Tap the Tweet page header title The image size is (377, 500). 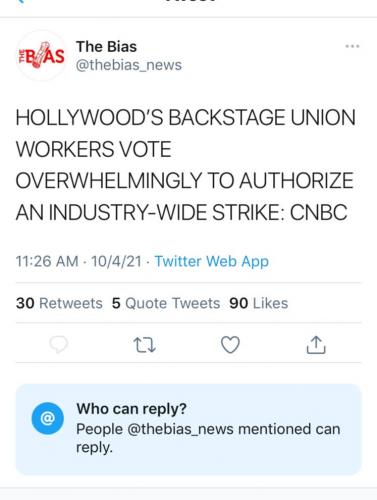click(190, 1)
